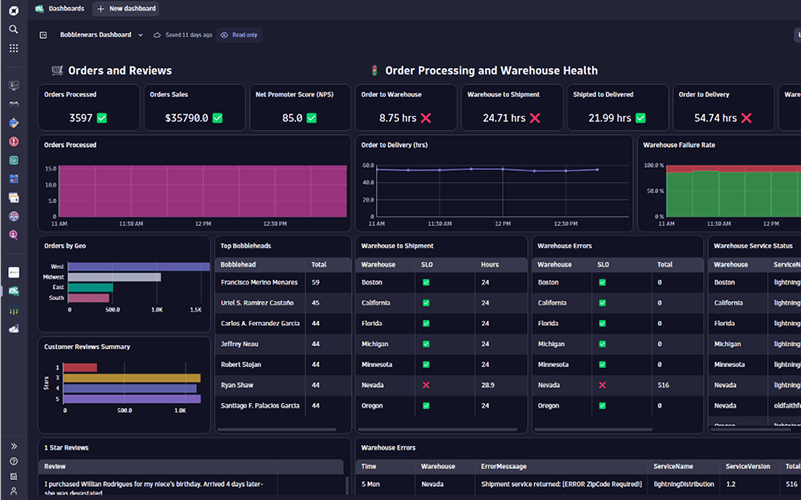Click Boston's SLO check in Warehouse to Shipment
Screen dimensions: 801x500
coord(426,283)
